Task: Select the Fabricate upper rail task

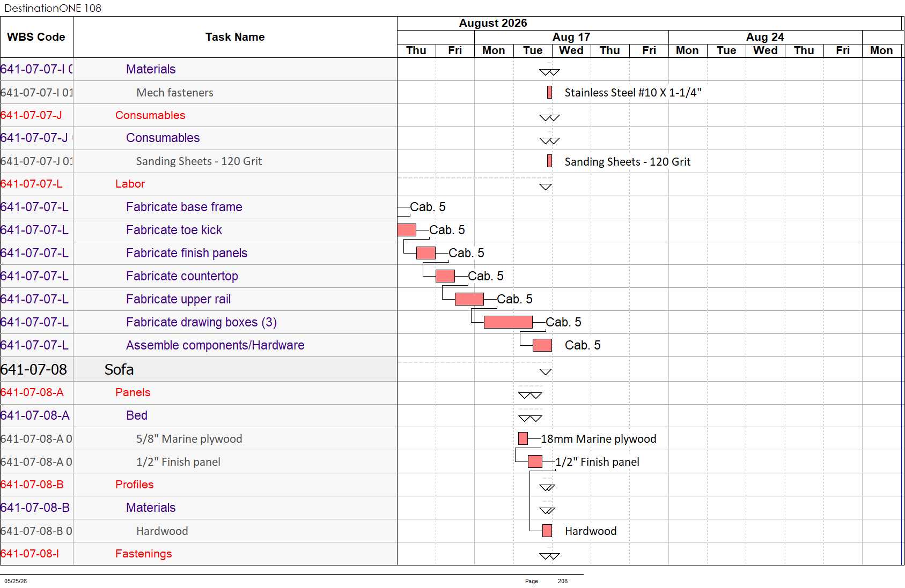Action: [179, 299]
